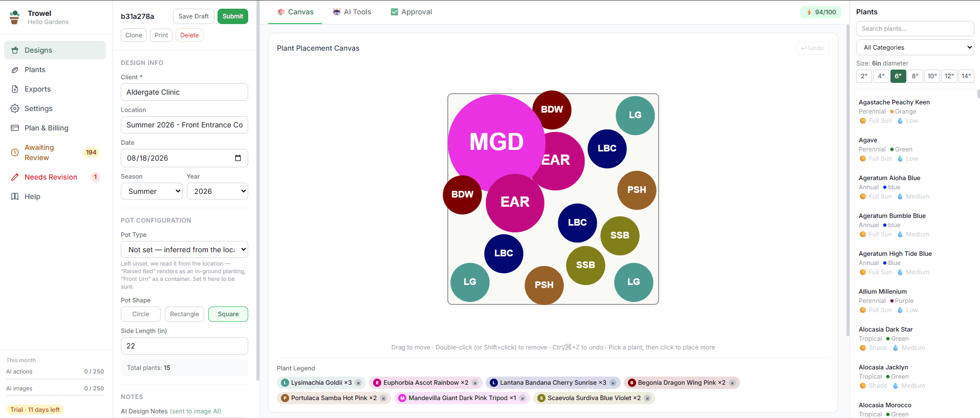980x418 pixels.
Task: Switch to the Approval tab
Action: (411, 12)
